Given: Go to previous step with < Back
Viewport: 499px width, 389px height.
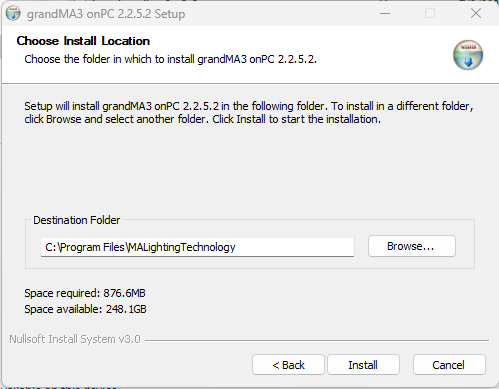Looking at the screenshot, I should click(288, 365).
